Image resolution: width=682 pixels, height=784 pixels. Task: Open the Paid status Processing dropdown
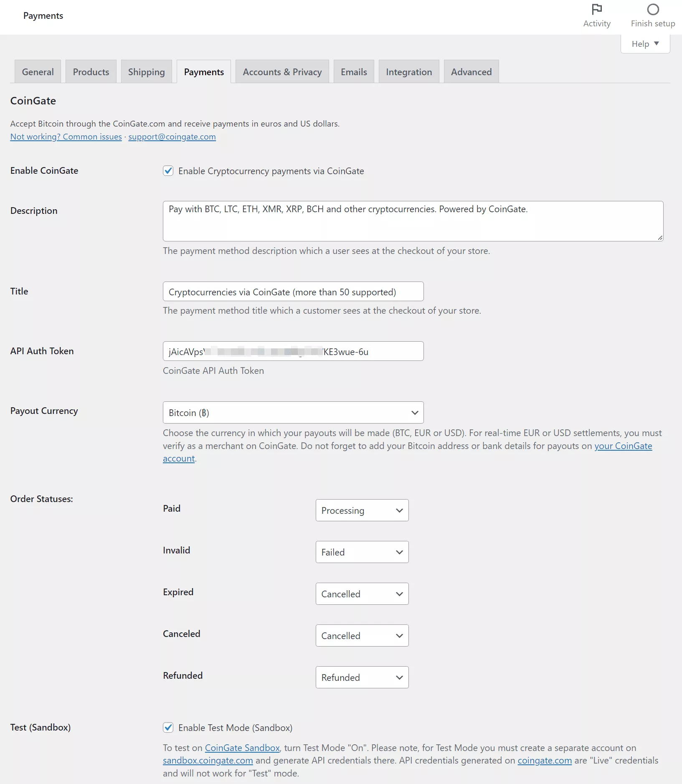[362, 510]
